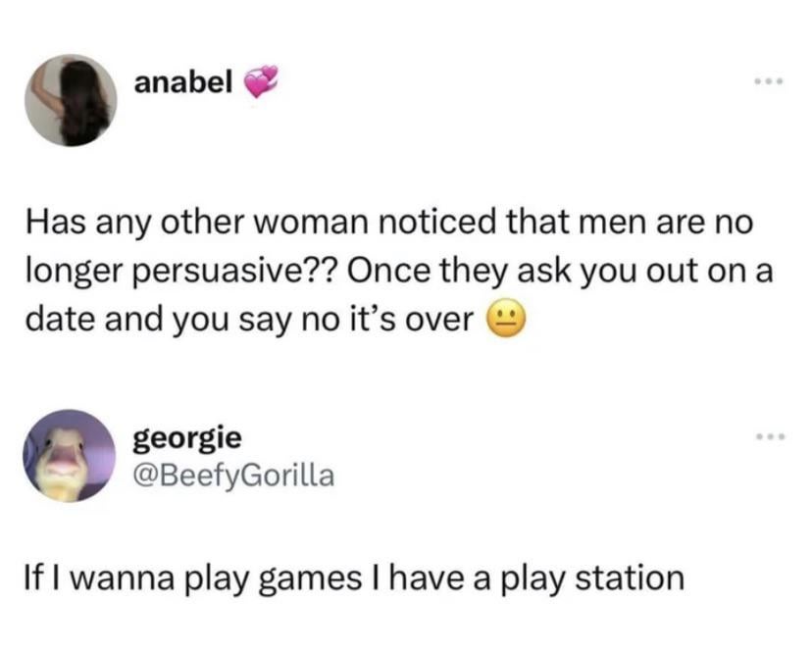
Task: Open more options for georgie's tweet
Action: 770,437
